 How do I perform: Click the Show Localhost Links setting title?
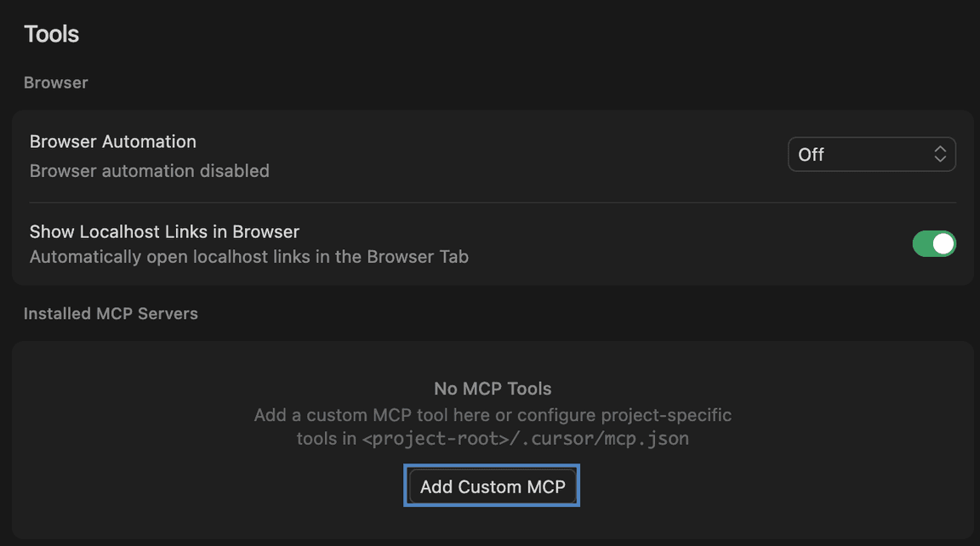pos(164,231)
